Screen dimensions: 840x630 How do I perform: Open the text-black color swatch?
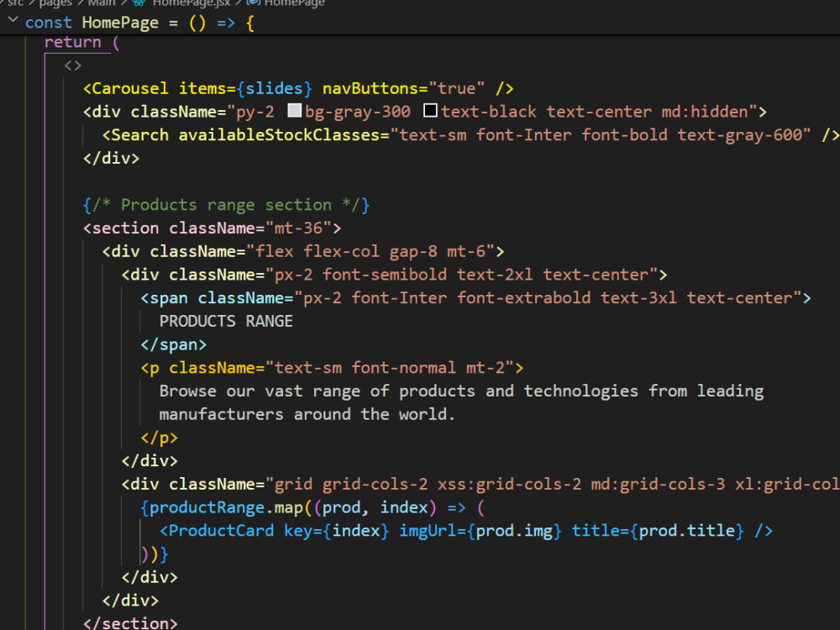pos(430,110)
